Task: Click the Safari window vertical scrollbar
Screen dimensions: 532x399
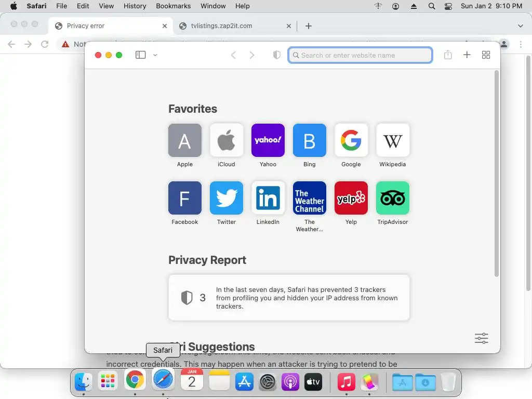Action: pyautogui.click(x=496, y=174)
